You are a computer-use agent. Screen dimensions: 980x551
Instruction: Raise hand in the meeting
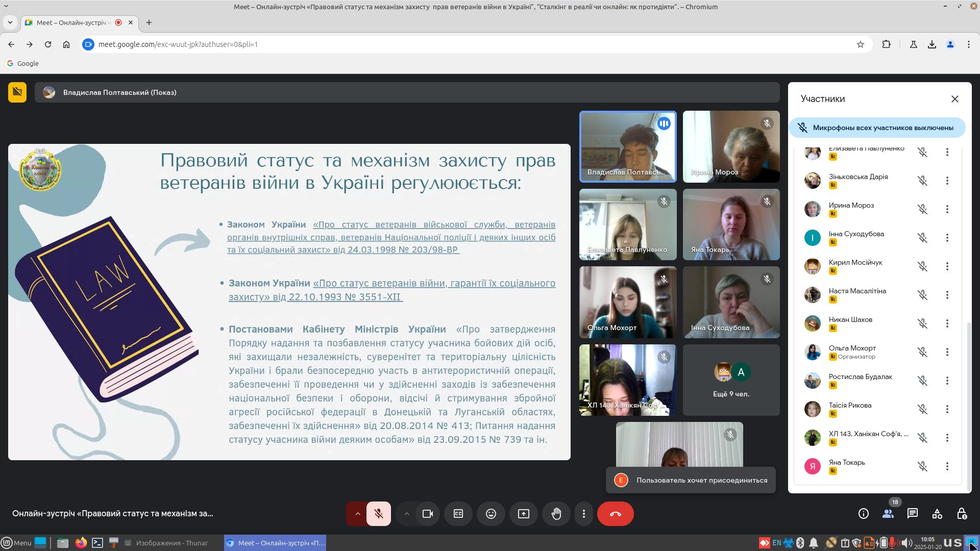[x=556, y=514]
